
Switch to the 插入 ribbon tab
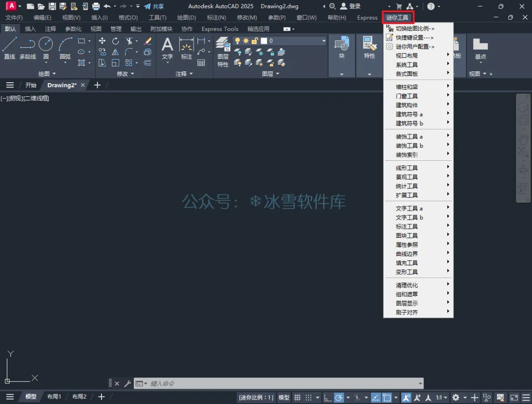(30, 29)
